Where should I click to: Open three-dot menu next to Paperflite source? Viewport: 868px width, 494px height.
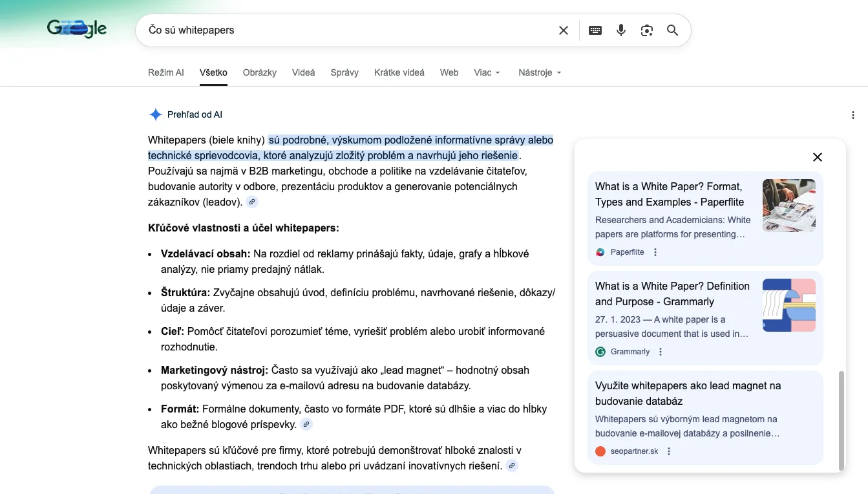click(x=655, y=252)
